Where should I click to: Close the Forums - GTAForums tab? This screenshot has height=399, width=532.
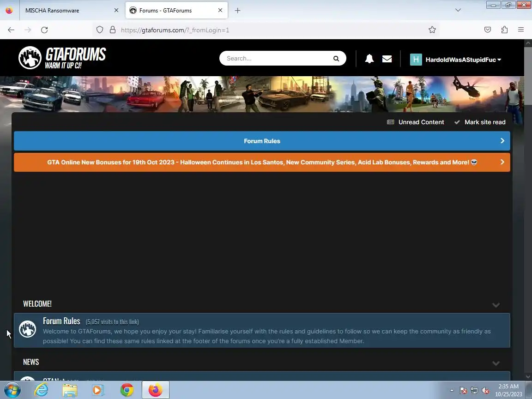pos(220,10)
